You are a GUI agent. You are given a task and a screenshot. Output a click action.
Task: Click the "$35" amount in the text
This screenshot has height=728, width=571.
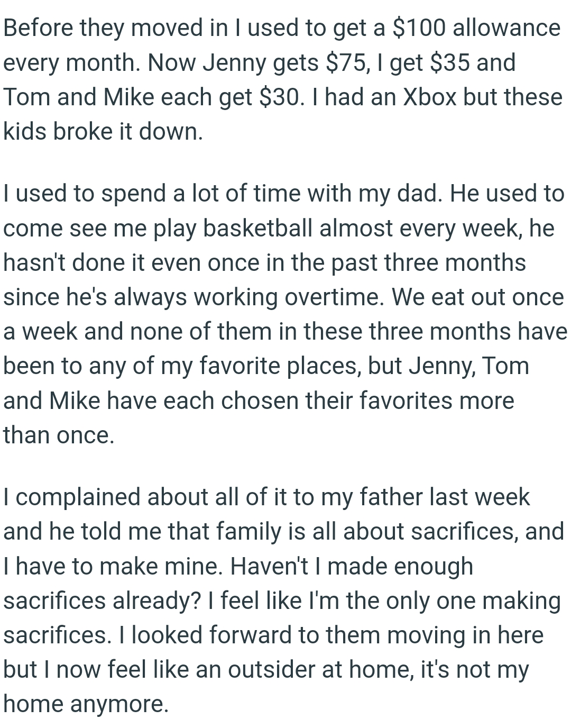449,62
